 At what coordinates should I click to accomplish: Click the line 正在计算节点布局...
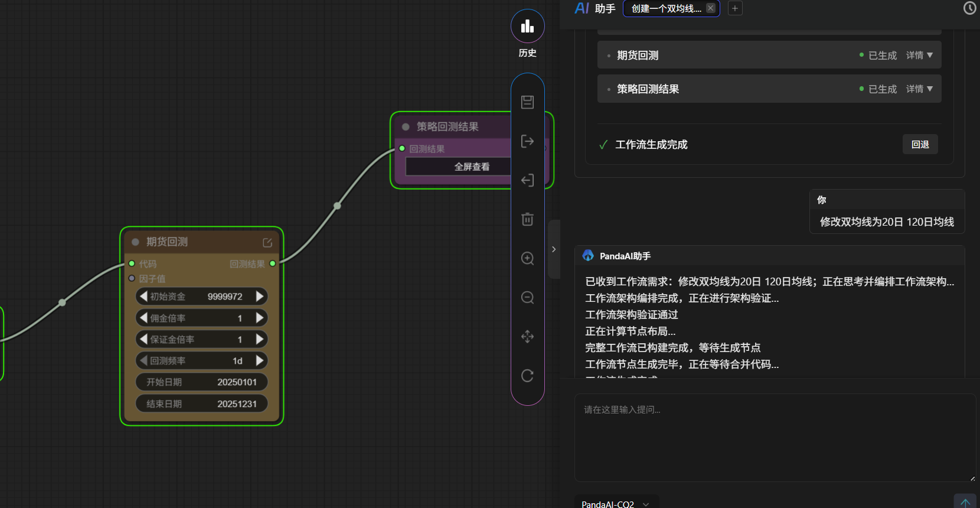click(x=631, y=331)
